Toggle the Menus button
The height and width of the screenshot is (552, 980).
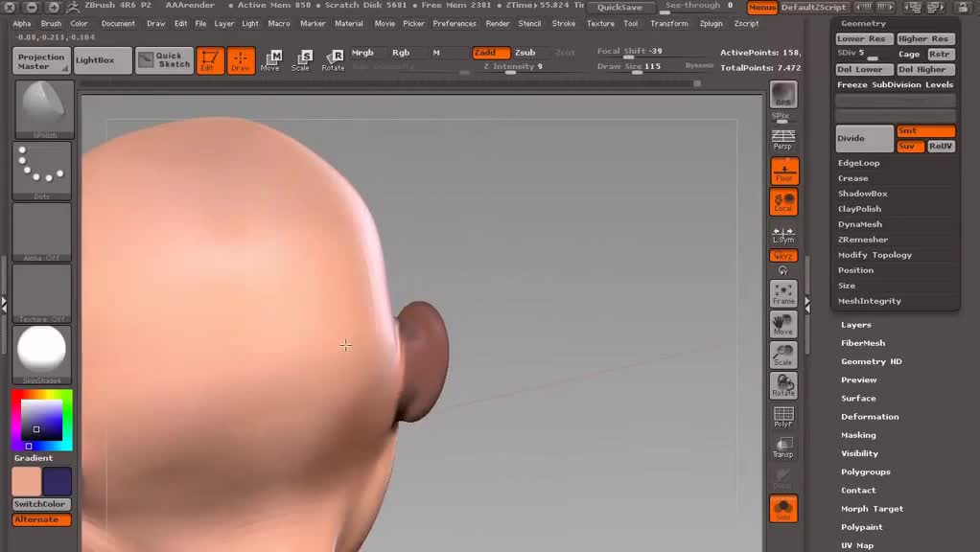[762, 7]
